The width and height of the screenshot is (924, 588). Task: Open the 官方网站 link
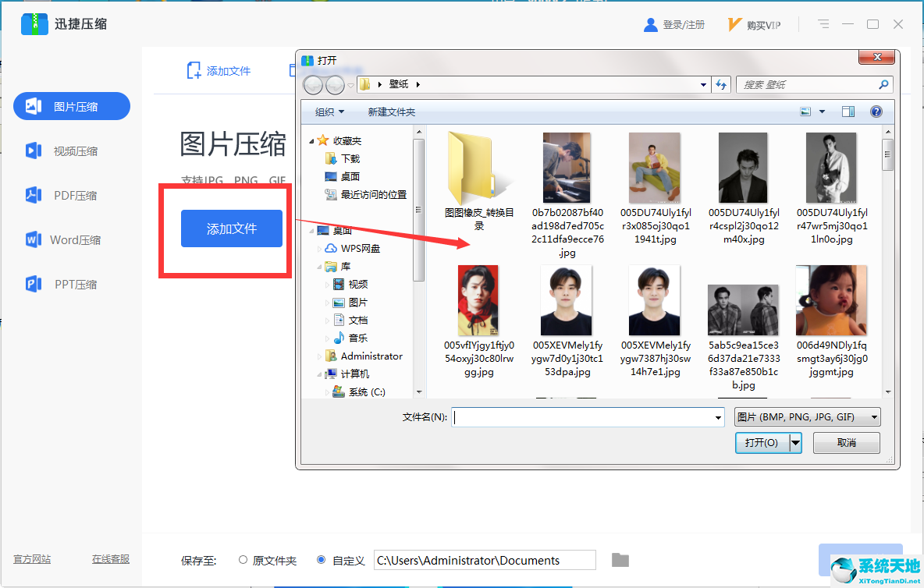click(32, 559)
